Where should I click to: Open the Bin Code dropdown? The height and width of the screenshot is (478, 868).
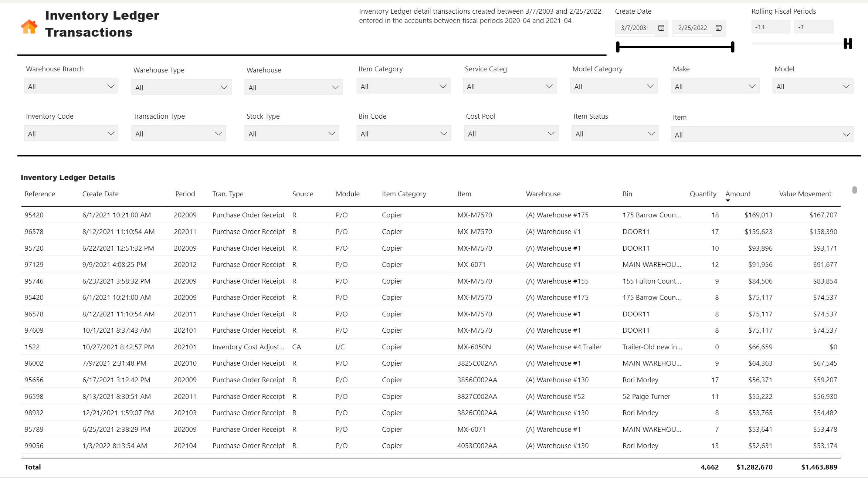[x=404, y=133]
